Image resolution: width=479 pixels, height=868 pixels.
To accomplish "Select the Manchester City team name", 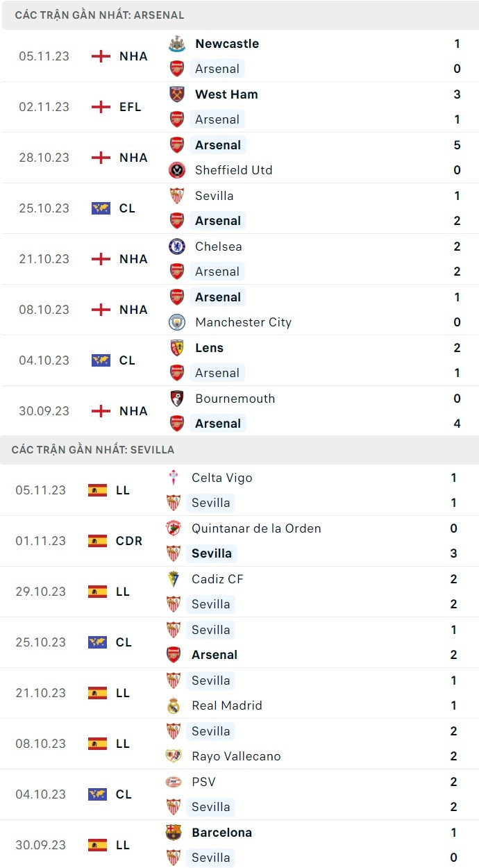I will (243, 322).
